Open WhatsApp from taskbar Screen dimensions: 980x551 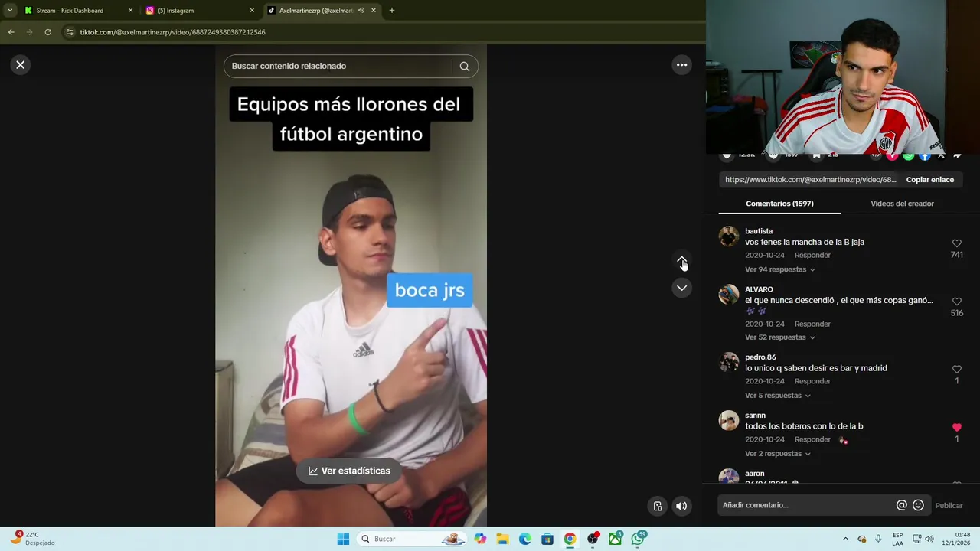638,539
